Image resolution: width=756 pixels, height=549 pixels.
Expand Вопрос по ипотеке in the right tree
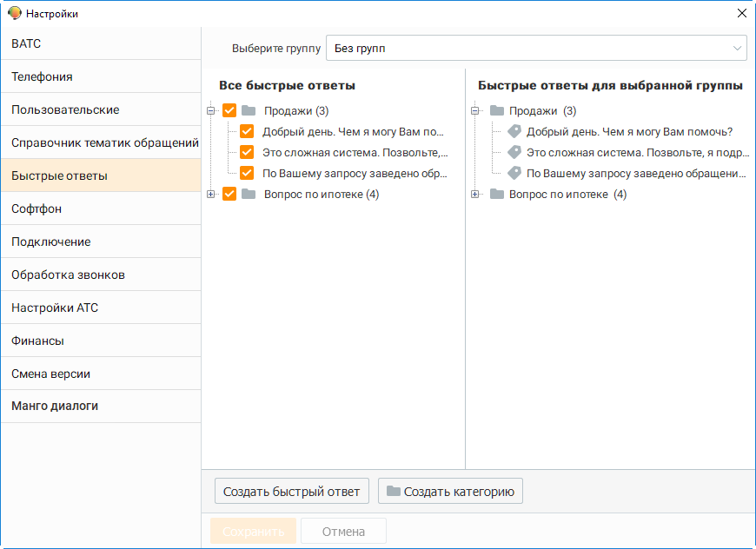click(x=475, y=195)
